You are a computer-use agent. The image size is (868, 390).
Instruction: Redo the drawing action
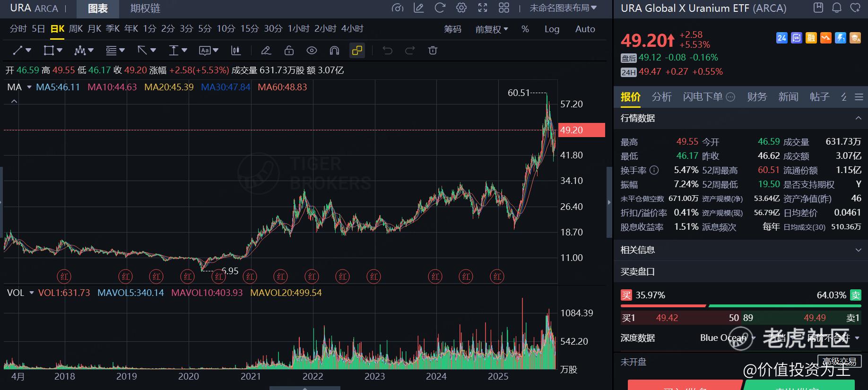click(x=410, y=50)
